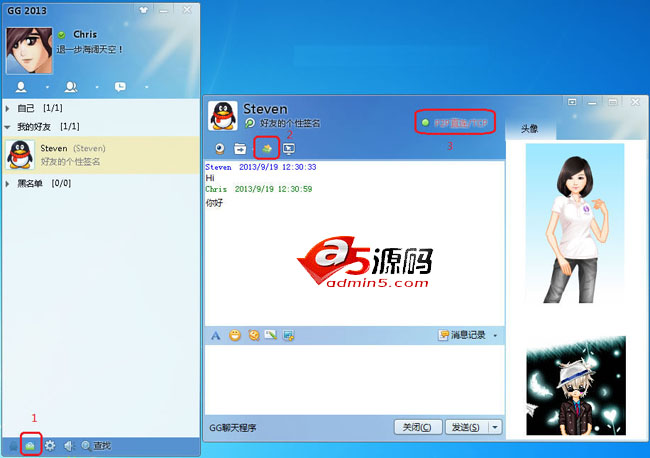Select the 头像 tab in chat window
Screen dimensions: 650x458
click(x=529, y=129)
